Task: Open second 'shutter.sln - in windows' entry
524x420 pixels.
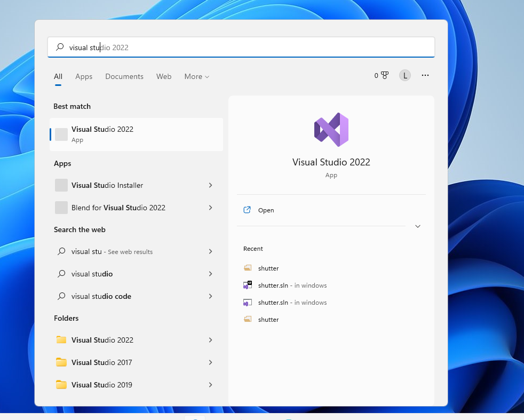Action: pyautogui.click(x=292, y=303)
